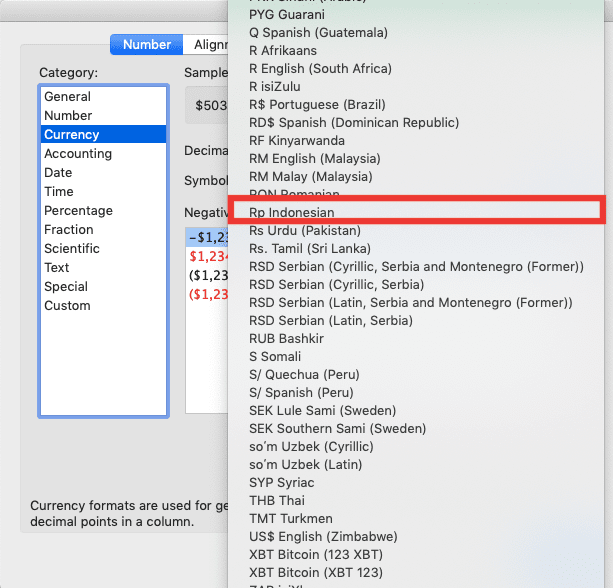This screenshot has width=613, height=588.
Task: Choose Q Spanish (Guatemala) symbol
Action: pos(416,32)
